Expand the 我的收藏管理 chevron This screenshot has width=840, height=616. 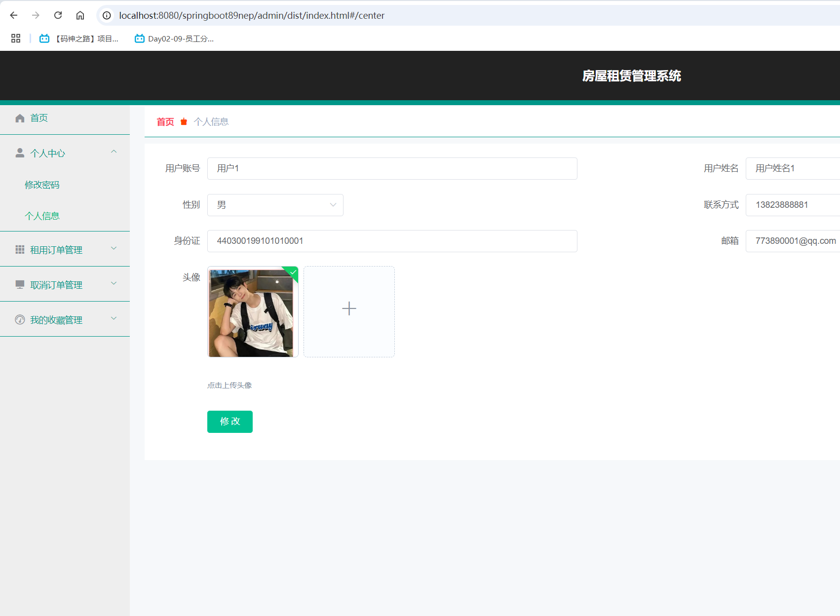[114, 318]
